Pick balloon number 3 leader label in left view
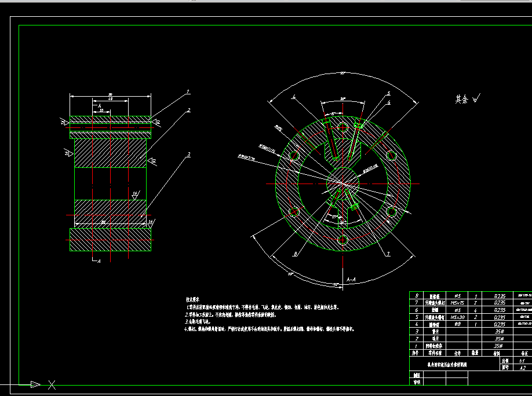The width and height of the screenshot is (532, 396). click(189, 154)
